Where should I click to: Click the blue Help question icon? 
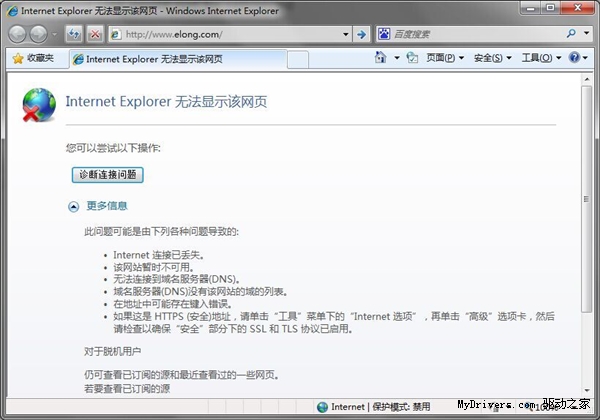[x=574, y=58]
